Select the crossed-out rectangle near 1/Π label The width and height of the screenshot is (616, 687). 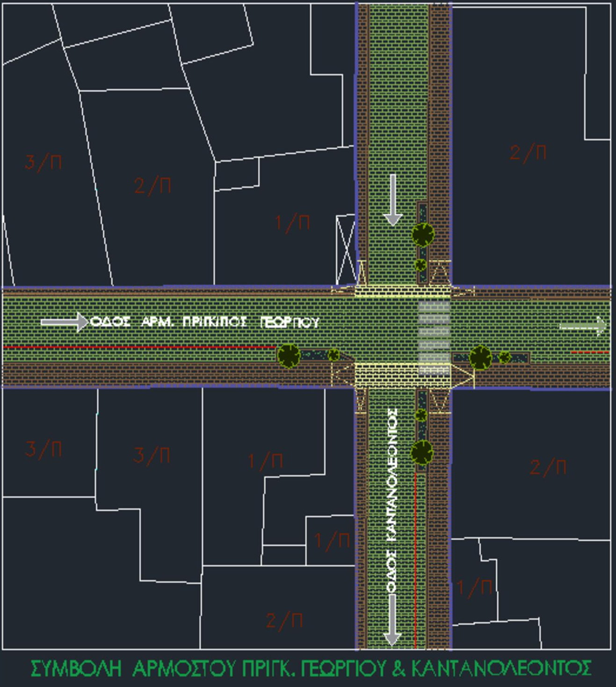[x=346, y=249]
